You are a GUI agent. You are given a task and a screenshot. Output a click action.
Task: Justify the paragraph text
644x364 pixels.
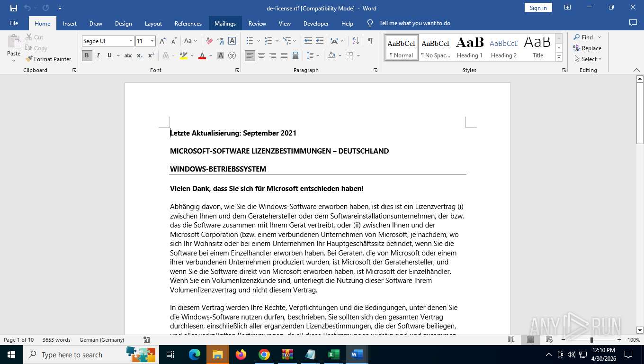tap(284, 55)
